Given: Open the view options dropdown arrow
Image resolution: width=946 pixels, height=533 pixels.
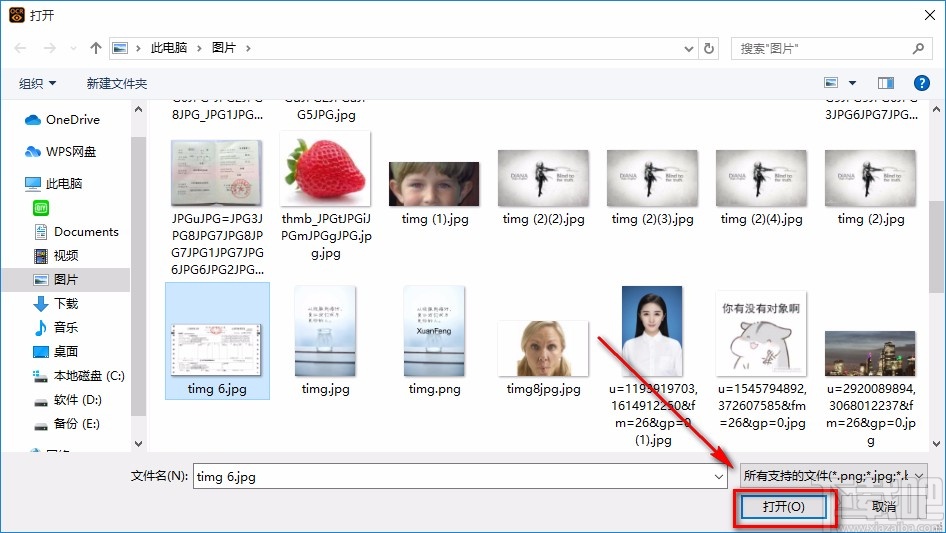Looking at the screenshot, I should click(x=852, y=83).
